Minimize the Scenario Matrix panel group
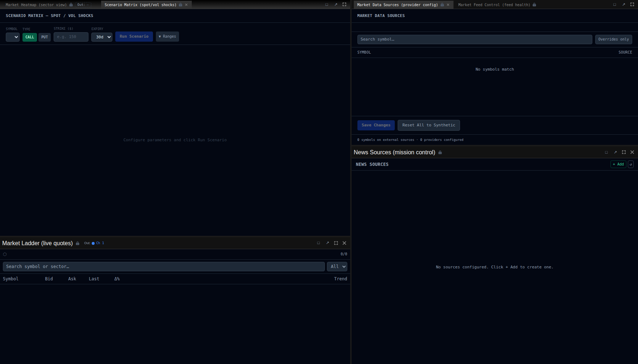Screen dimensions: 638x364 coord(327,5)
